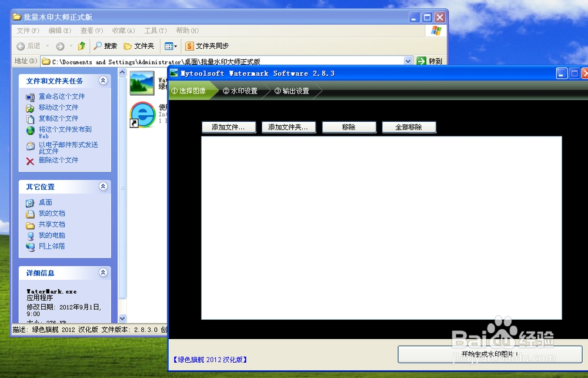Open 桌面 under other places

(45, 202)
